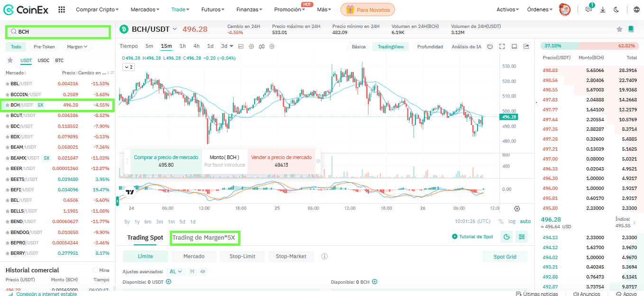Switch to Trading de Margen 5X tab
Image resolution: width=644 pixels, height=296 pixels.
(x=203, y=238)
